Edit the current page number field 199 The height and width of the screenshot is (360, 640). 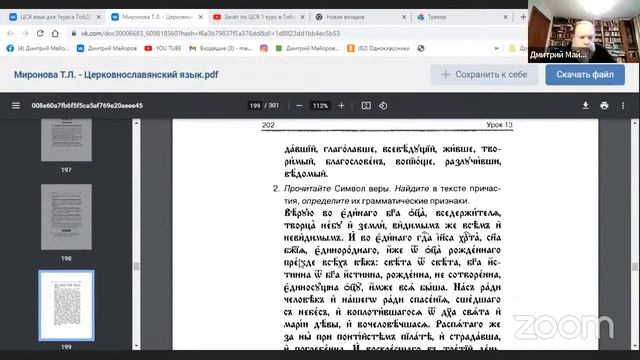255,106
